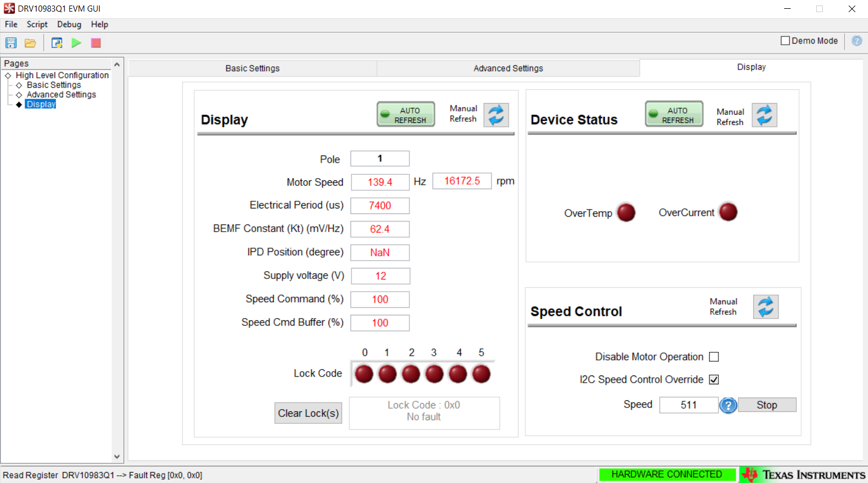Switch to Advanced Settings tab
Screen dimensions: 868x483
click(x=508, y=68)
